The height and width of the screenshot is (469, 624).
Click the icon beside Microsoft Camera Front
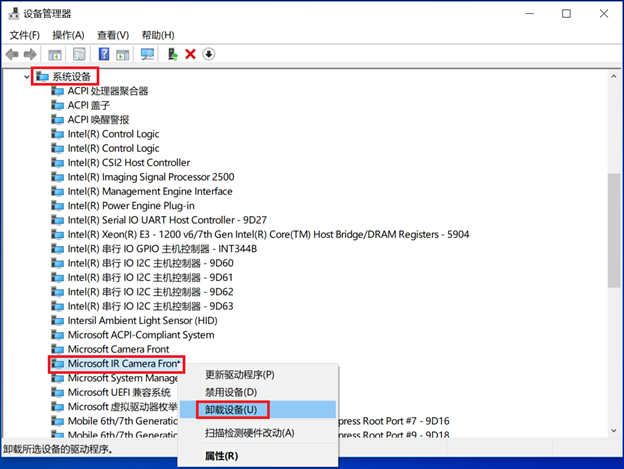[x=58, y=349]
